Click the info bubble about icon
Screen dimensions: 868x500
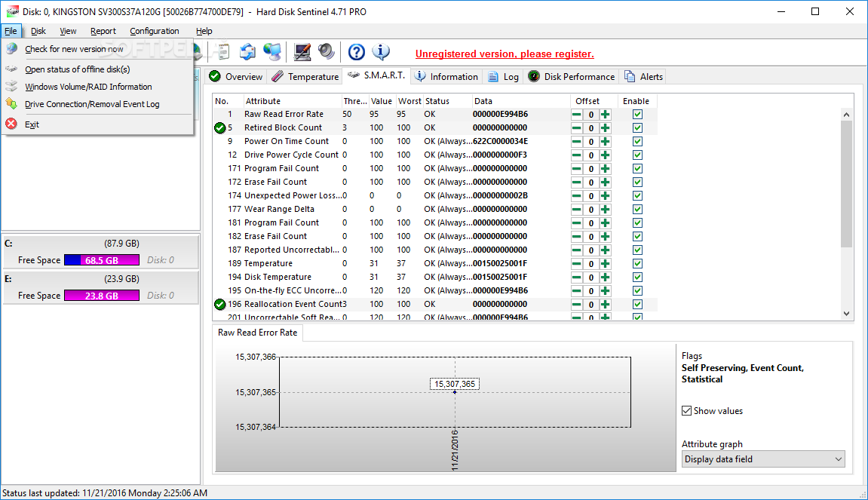pos(381,52)
